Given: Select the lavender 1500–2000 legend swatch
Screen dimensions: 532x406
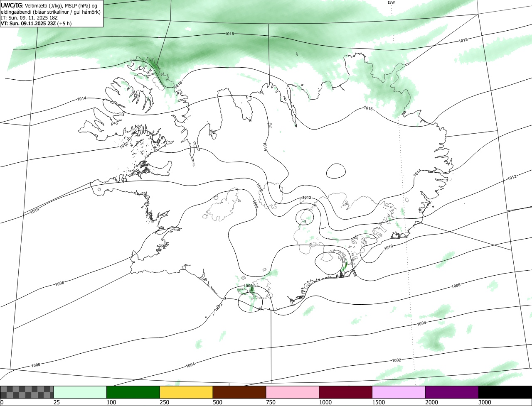Looking at the screenshot, I should pos(399,392).
